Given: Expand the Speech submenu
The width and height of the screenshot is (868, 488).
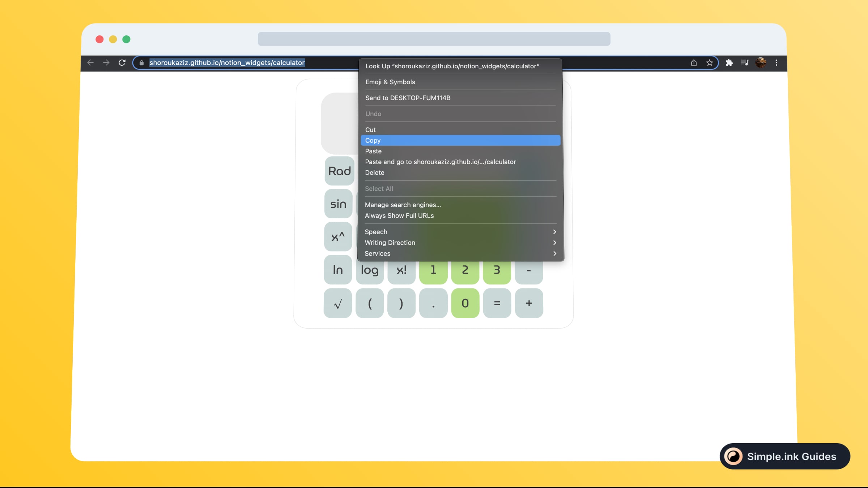Looking at the screenshot, I should coord(460,232).
